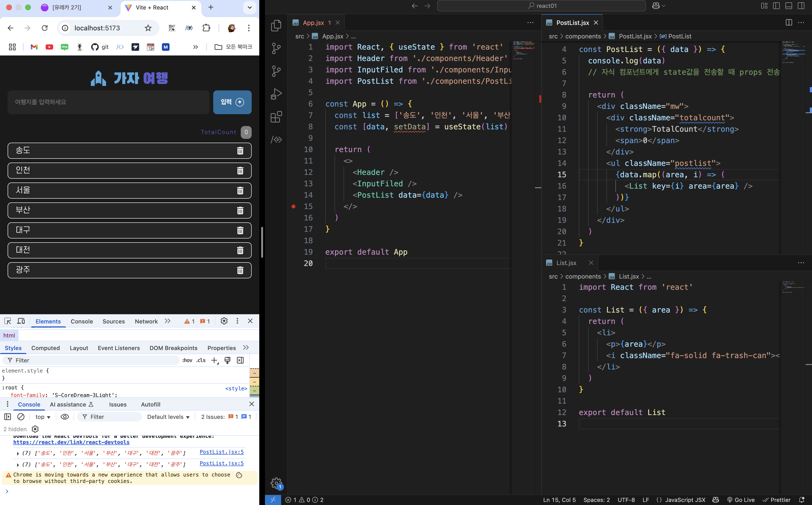Clear the DevTools console
This screenshot has width=812, height=505.
[21, 416]
